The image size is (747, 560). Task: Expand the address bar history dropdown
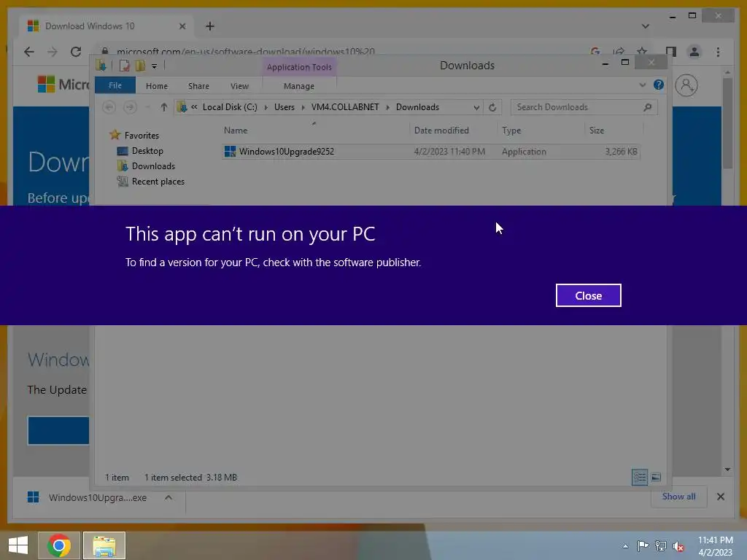point(476,108)
